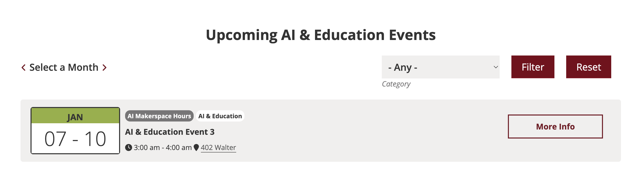644x169 pixels.
Task: Follow the 402 Walter location link
Action: (x=218, y=147)
